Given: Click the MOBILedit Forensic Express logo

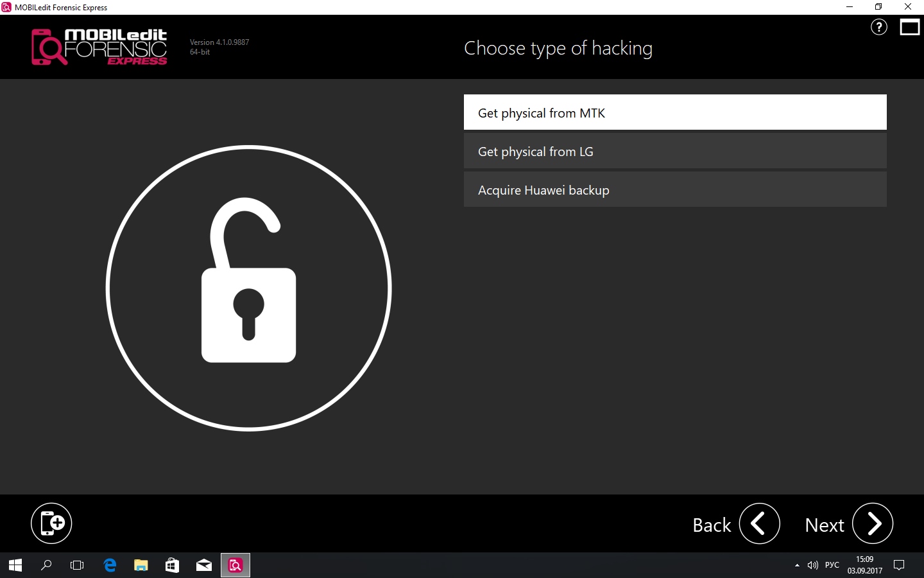Looking at the screenshot, I should pos(99,47).
